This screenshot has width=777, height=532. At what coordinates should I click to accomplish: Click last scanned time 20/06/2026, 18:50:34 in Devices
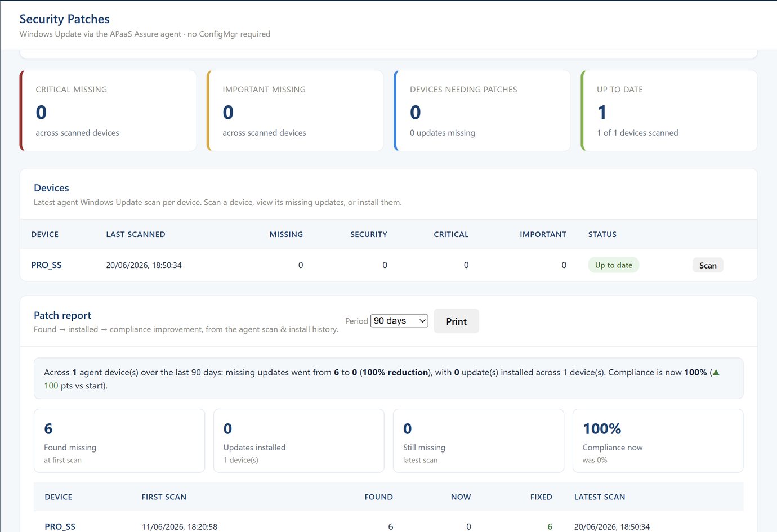144,265
